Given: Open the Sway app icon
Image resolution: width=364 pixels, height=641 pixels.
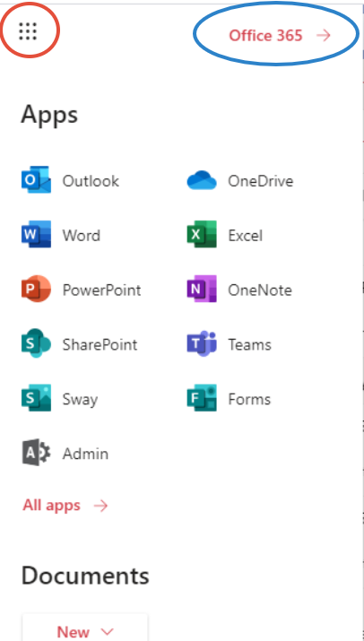Looking at the screenshot, I should (x=37, y=398).
